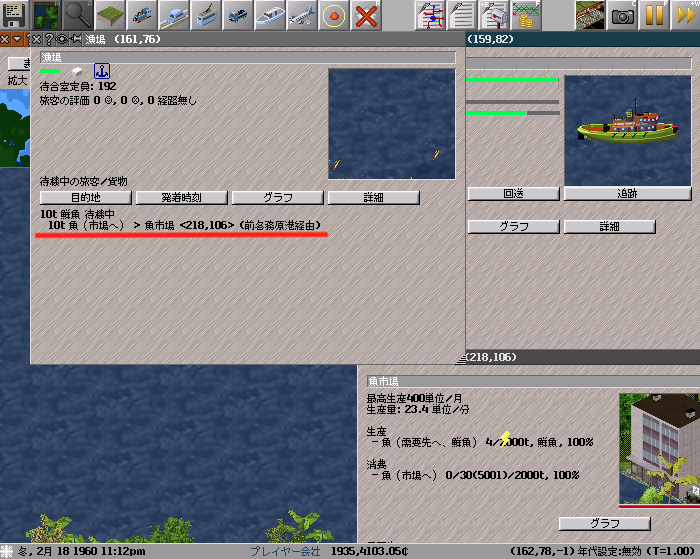Click the 魚市場 name field

pos(533,381)
